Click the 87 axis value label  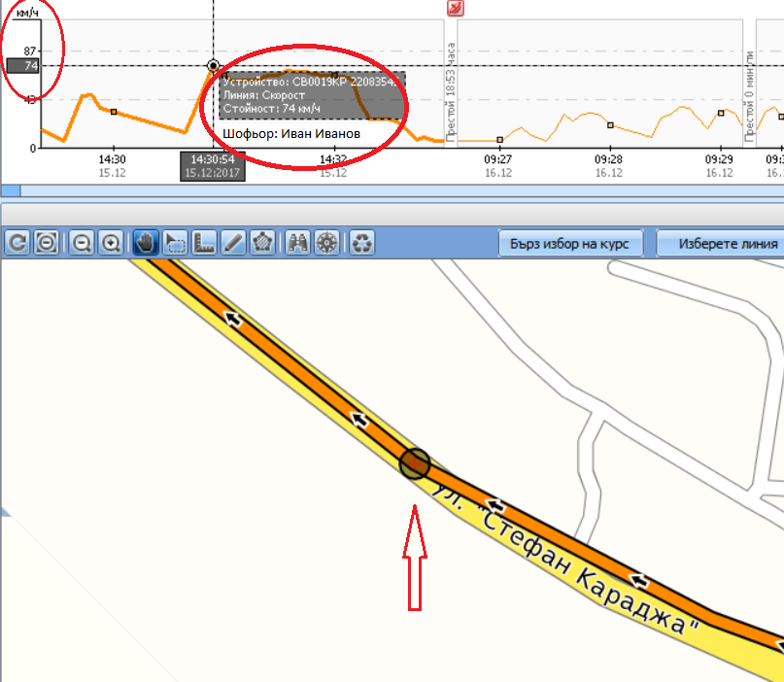click(29, 51)
